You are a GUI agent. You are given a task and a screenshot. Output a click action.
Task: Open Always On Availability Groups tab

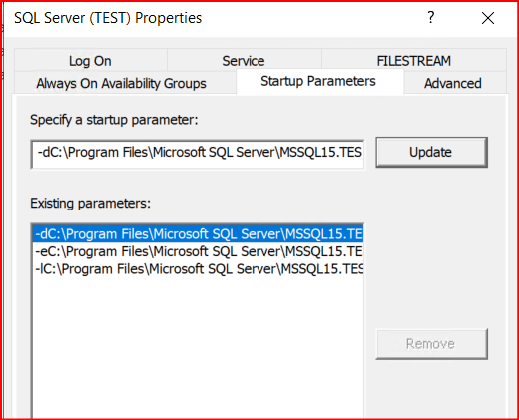coord(121,83)
